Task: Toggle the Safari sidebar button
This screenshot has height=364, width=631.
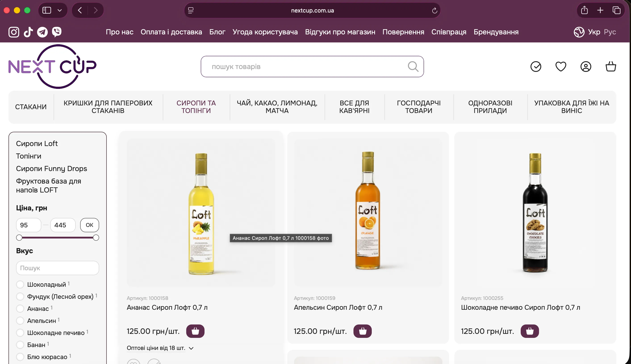Action: pos(47,10)
